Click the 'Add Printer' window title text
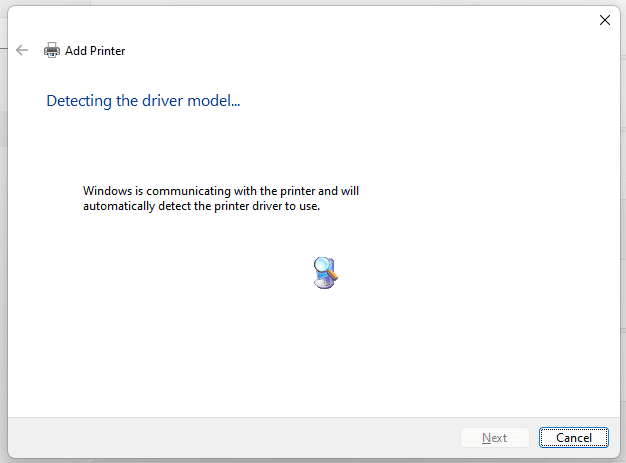The width and height of the screenshot is (626, 463). pos(95,51)
